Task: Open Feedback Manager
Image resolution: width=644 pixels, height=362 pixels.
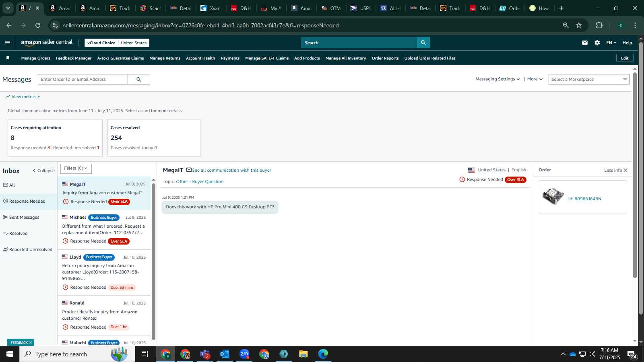Action: pos(74,58)
